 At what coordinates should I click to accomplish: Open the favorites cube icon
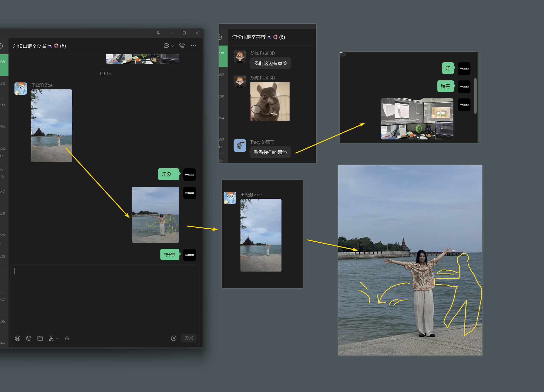click(29, 338)
